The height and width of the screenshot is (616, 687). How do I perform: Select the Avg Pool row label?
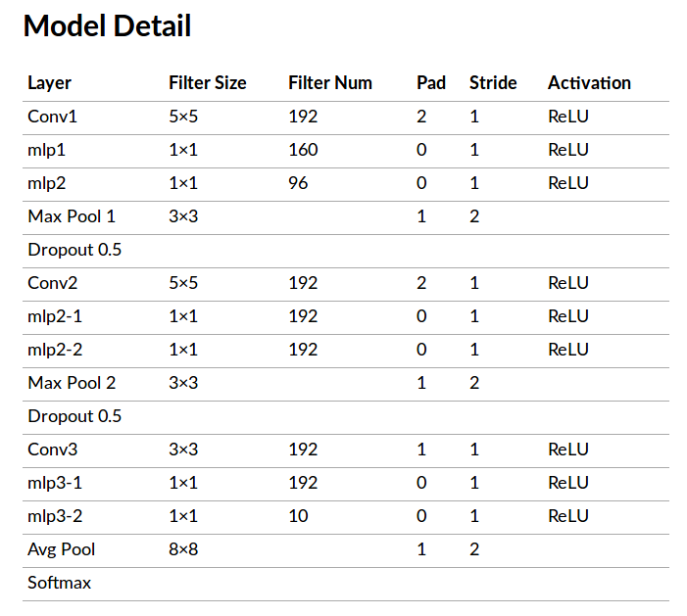click(62, 549)
